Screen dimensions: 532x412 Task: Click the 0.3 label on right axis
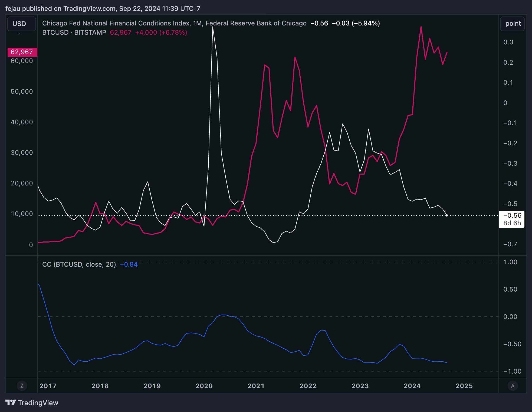coord(508,42)
